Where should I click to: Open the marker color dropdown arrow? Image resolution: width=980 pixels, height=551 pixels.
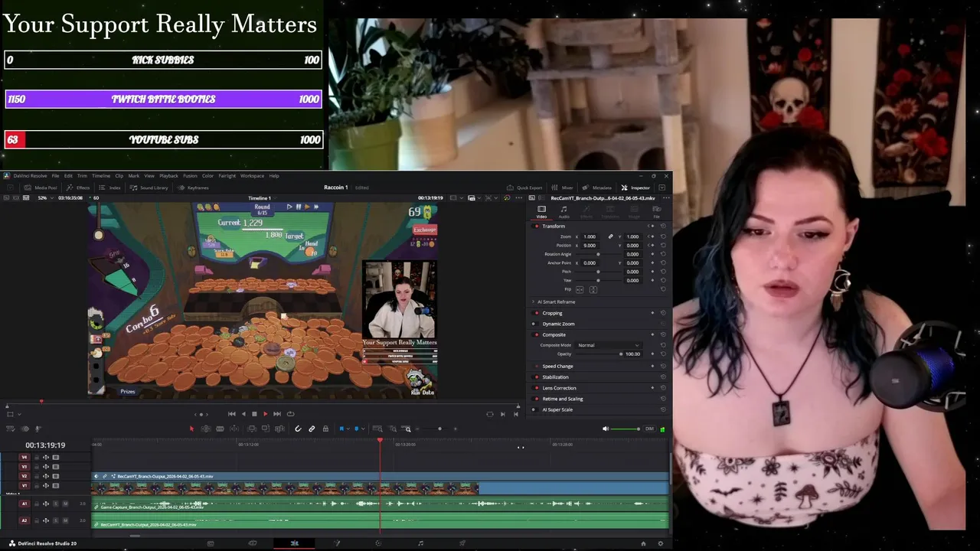point(363,429)
